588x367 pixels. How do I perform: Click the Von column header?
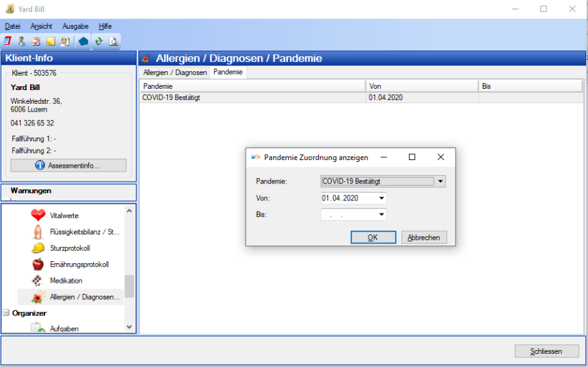(422, 86)
